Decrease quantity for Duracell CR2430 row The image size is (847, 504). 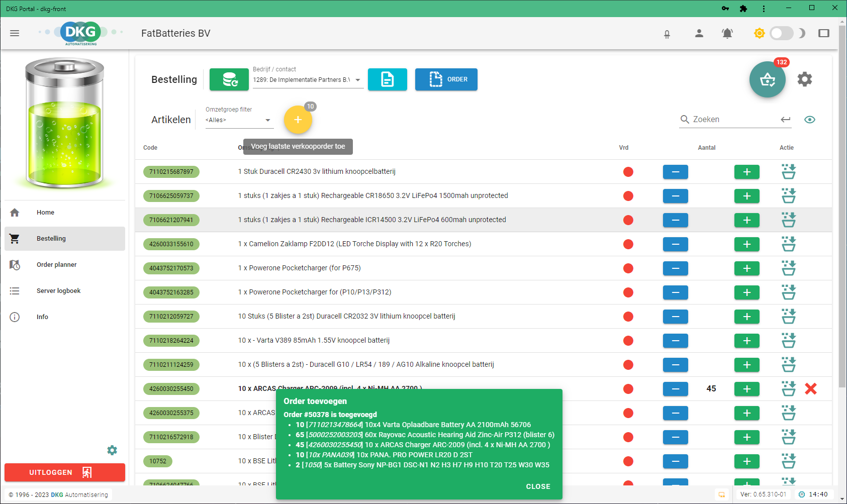tap(676, 172)
